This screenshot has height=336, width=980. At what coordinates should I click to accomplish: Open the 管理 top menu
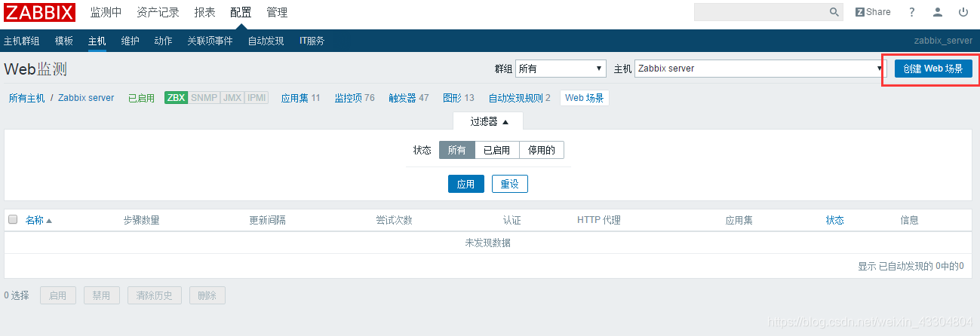(x=277, y=12)
